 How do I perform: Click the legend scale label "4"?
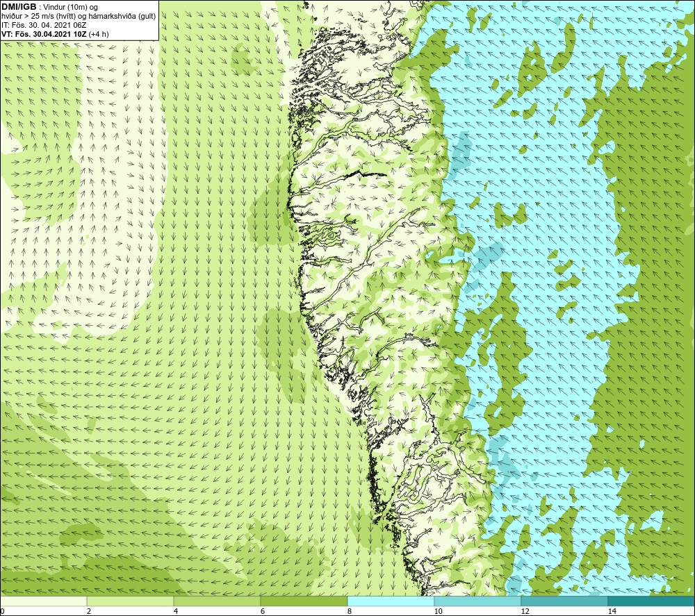tap(176, 611)
